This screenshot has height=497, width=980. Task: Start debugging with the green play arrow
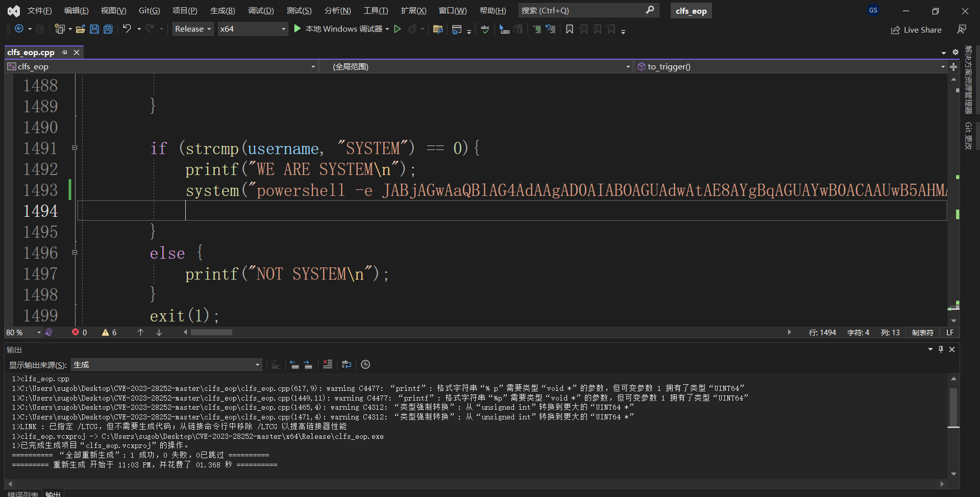point(298,29)
